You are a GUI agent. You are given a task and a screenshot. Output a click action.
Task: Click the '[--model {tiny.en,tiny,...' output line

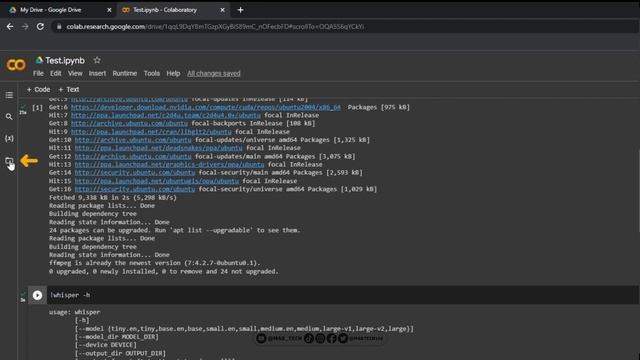coord(244,329)
